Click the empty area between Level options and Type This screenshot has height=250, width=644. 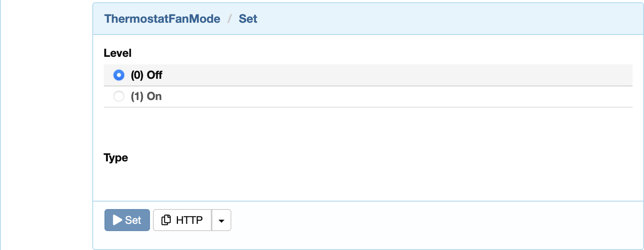(368, 129)
